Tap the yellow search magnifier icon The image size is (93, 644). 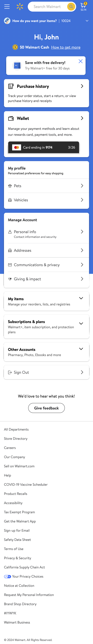point(71,7)
